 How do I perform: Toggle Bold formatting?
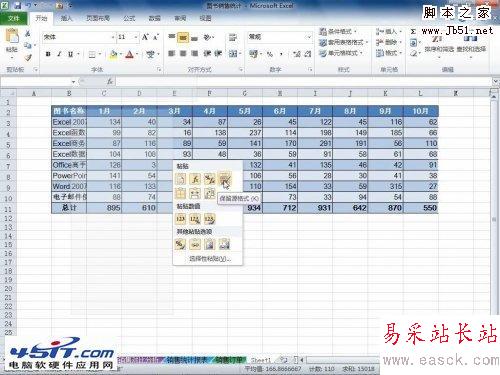[x=48, y=54]
